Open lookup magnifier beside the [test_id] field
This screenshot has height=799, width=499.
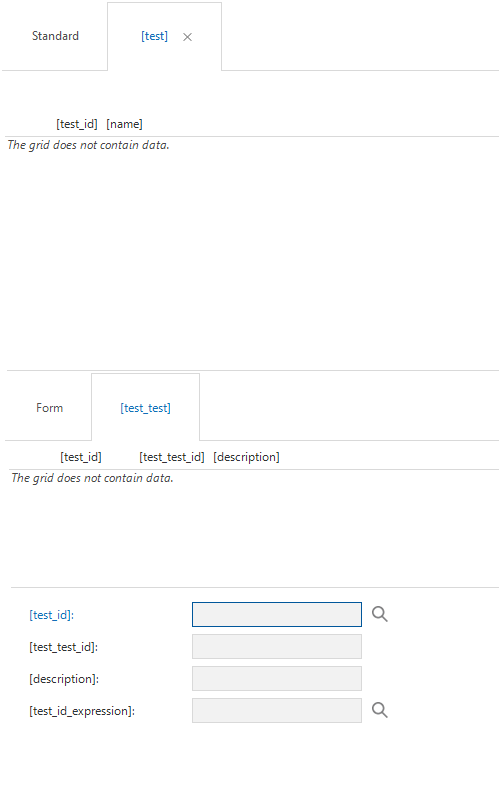click(x=380, y=614)
